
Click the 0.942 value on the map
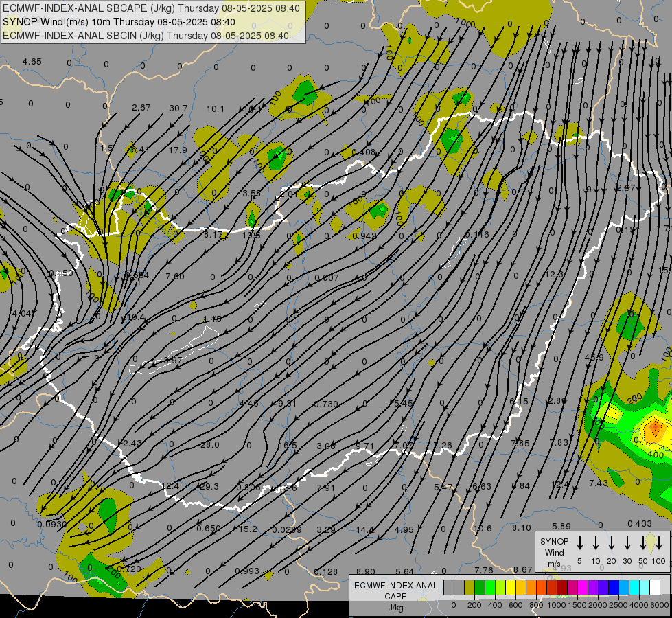(x=364, y=236)
